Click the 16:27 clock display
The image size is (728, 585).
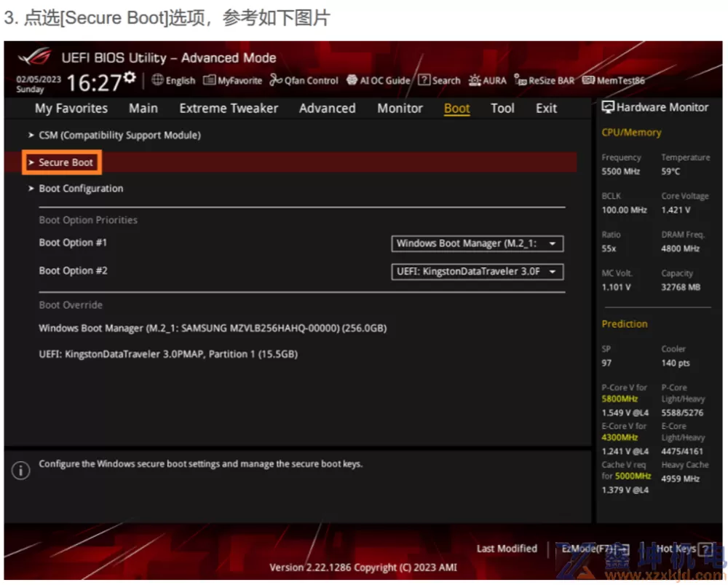click(94, 83)
